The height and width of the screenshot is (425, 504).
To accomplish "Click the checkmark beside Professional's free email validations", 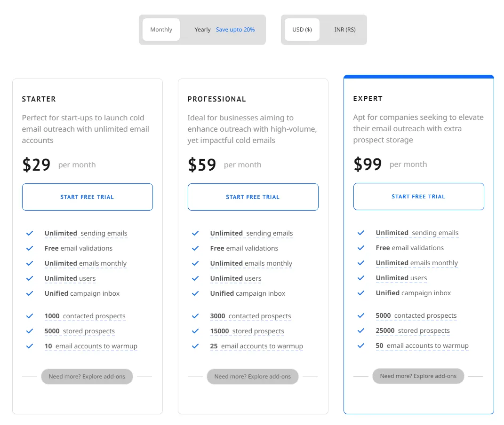I will tap(195, 248).
